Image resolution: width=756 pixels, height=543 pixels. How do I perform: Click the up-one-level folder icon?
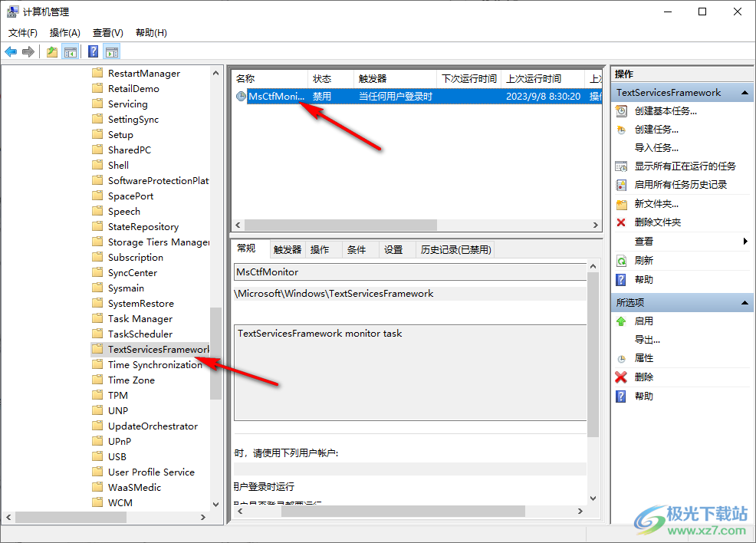pos(52,51)
